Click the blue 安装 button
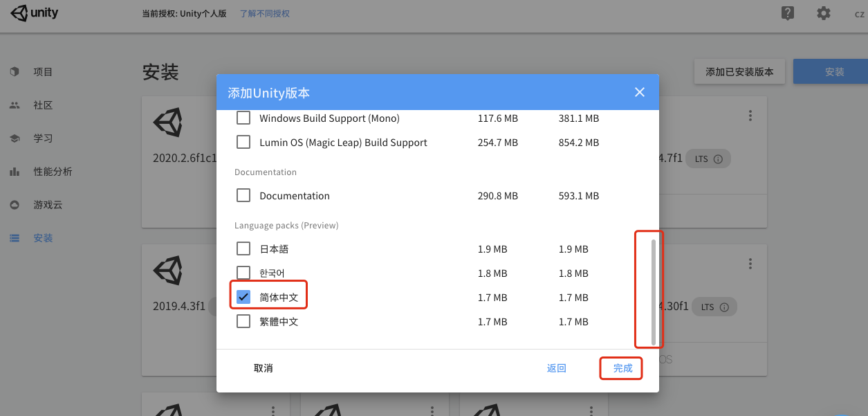Image resolution: width=868 pixels, height=416 pixels. tap(830, 72)
